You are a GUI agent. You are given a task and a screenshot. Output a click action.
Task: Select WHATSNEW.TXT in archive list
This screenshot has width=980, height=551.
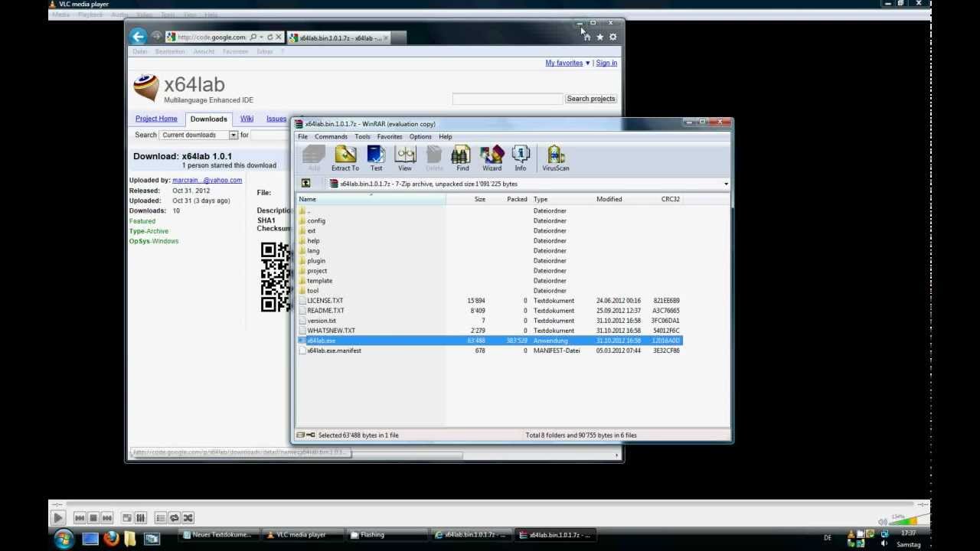331,331
